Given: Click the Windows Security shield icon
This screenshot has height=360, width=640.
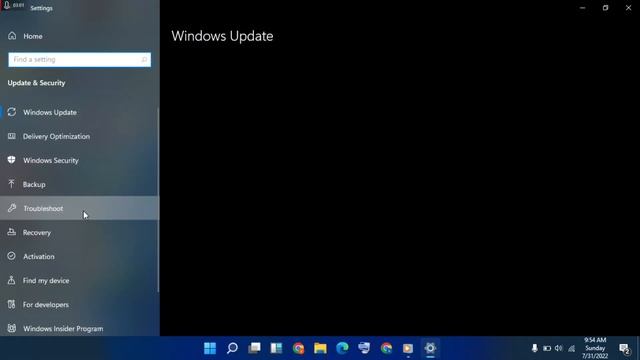Looking at the screenshot, I should point(11,160).
